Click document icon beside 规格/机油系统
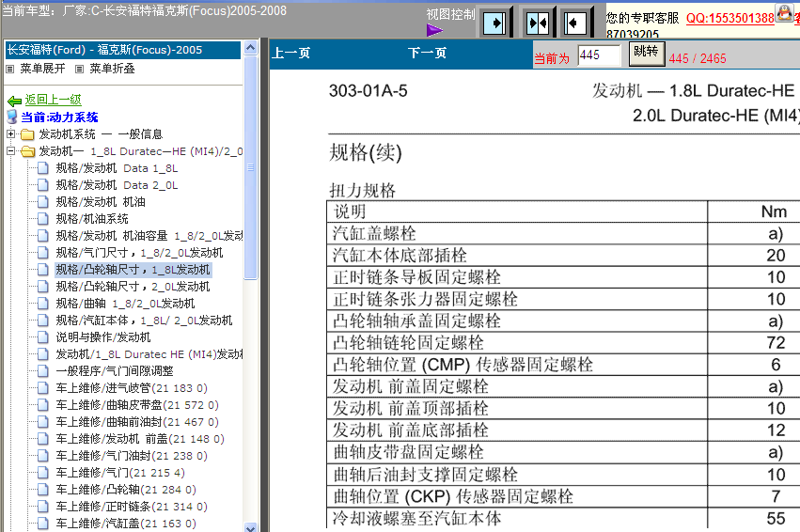800x532 pixels. [x=43, y=219]
